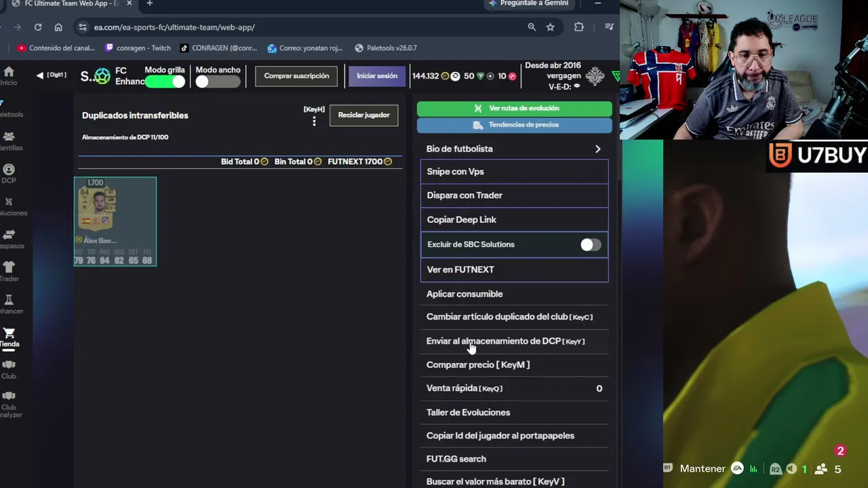This screenshot has width=868, height=488.
Task: Open the Paletools v26.0.7 bookmark
Action: click(385, 48)
